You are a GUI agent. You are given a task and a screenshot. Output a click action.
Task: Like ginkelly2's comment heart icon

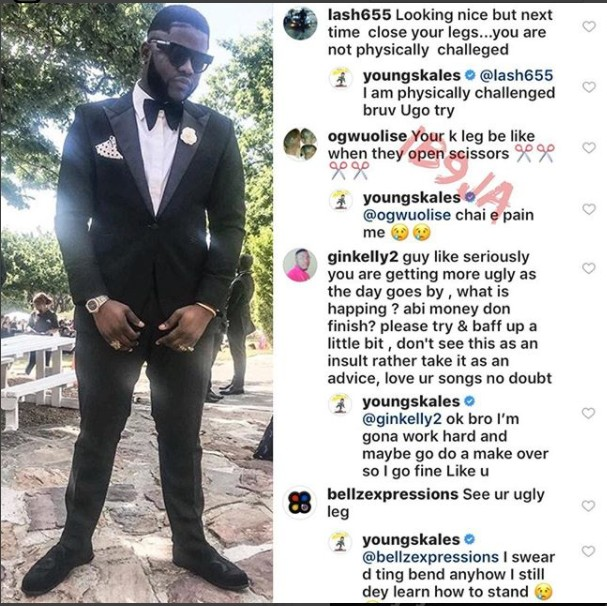click(x=589, y=268)
